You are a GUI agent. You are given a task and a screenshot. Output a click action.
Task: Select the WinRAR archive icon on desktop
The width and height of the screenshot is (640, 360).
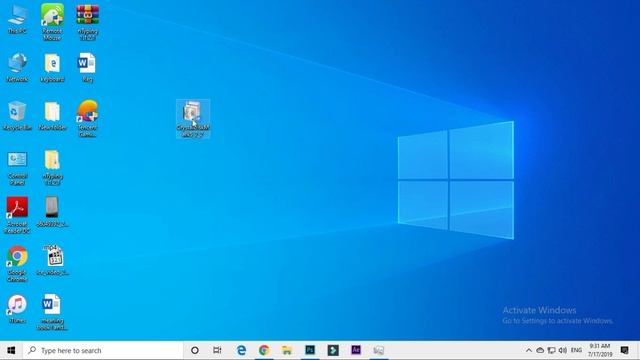(87, 22)
